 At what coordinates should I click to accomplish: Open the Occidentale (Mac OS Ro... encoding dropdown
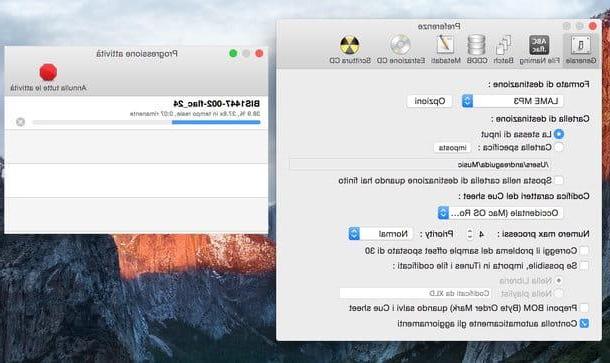click(500, 213)
